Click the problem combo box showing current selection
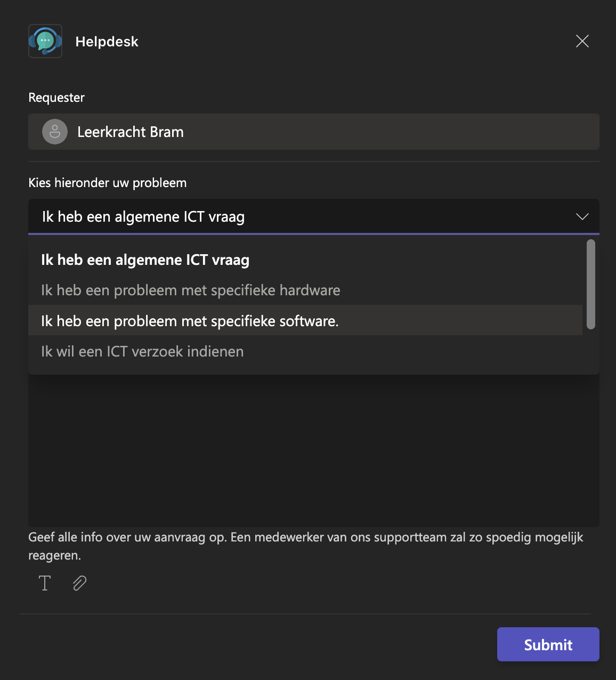 (298, 216)
